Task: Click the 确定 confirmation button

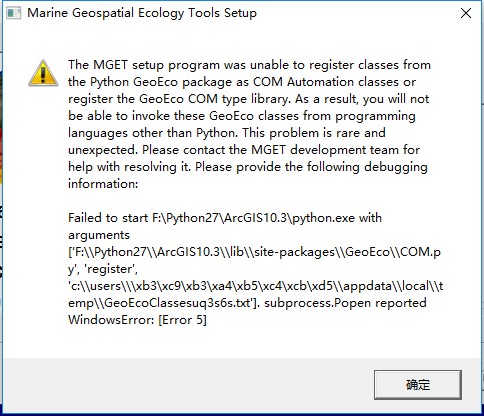Action: point(418,385)
